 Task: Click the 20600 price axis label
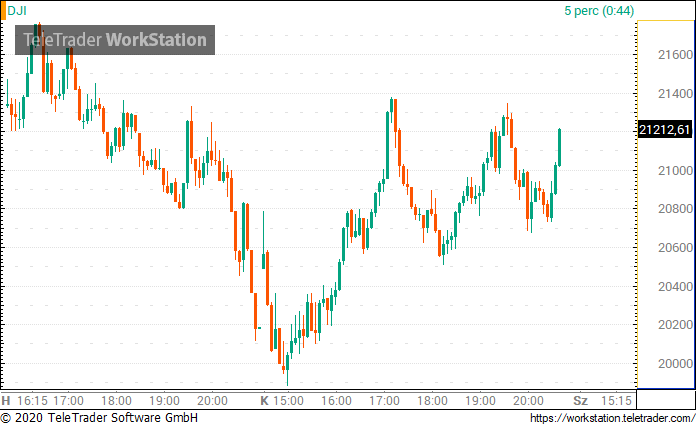pyautogui.click(x=675, y=248)
